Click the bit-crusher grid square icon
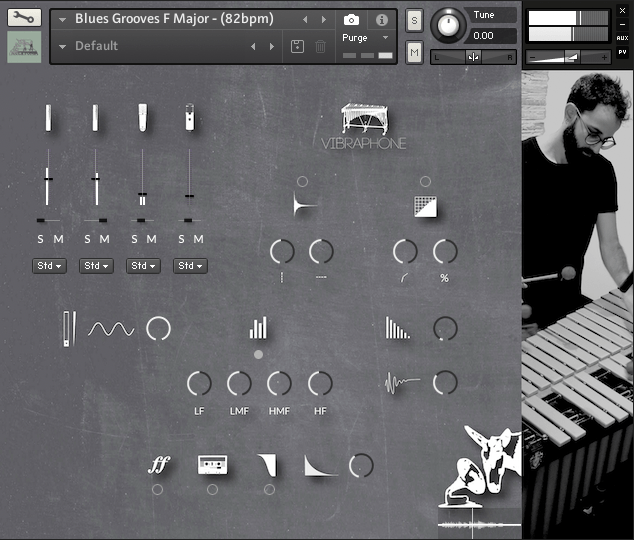 click(x=425, y=207)
